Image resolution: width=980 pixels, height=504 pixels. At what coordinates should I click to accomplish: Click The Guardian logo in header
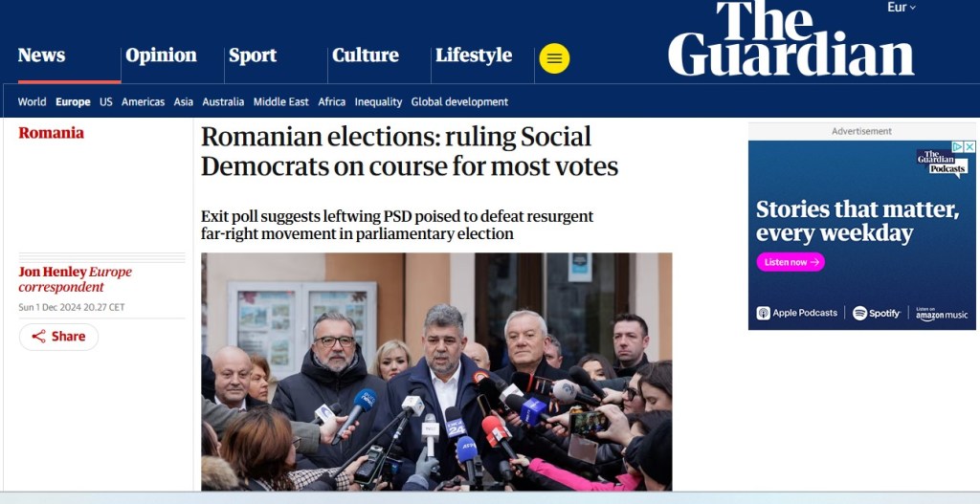(791, 39)
